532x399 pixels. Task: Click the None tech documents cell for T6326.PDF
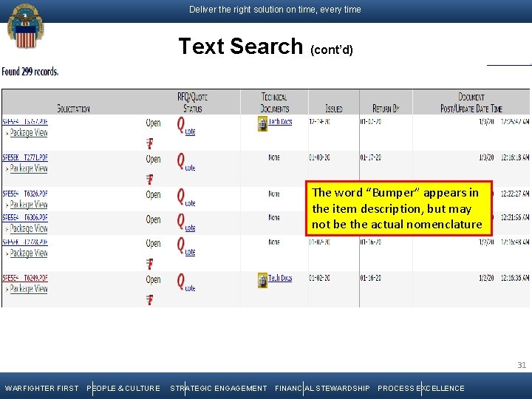point(274,194)
